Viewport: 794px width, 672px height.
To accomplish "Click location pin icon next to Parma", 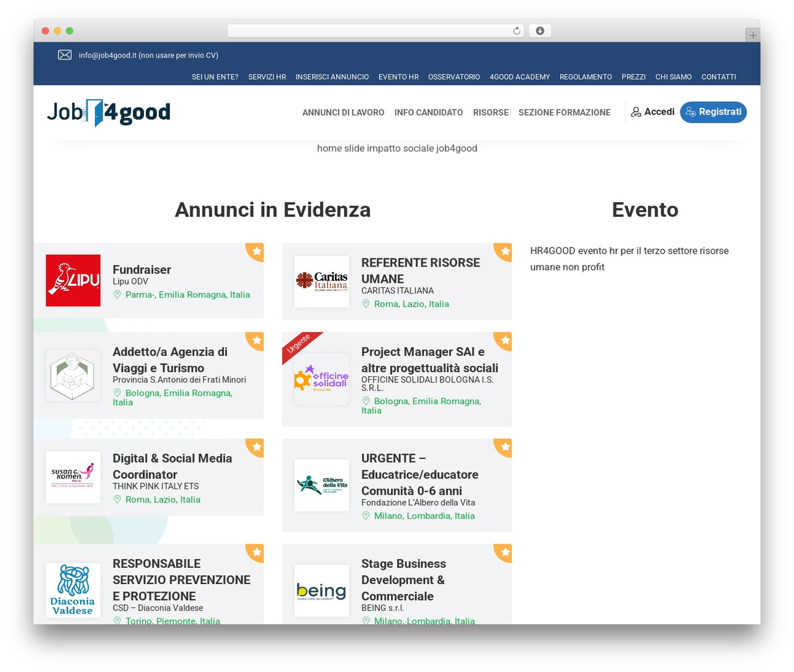I will pos(117,294).
